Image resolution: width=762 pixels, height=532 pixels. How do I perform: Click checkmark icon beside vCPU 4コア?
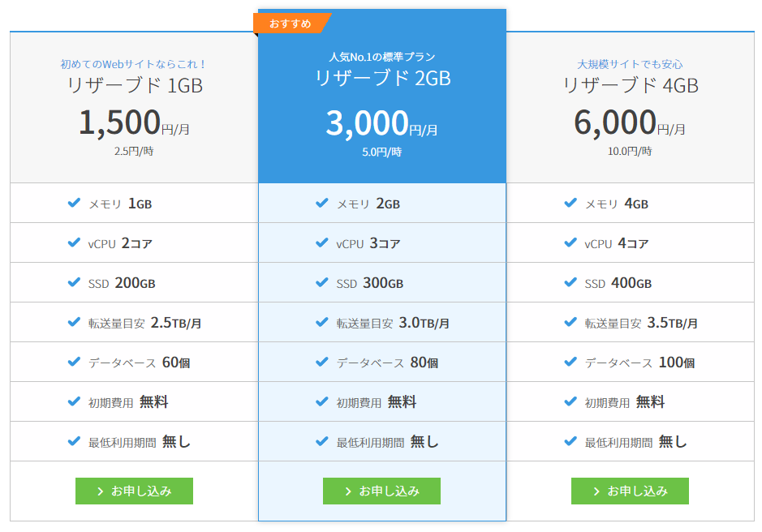570,242
